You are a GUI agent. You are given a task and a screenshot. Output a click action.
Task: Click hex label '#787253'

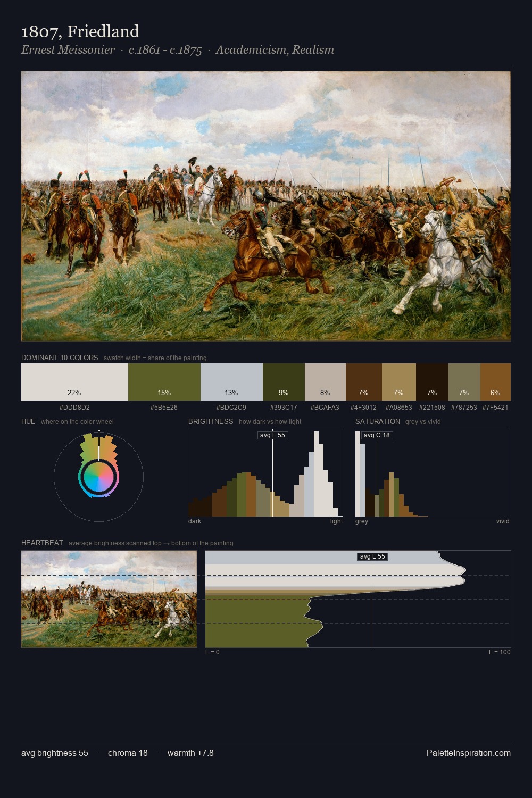click(x=464, y=408)
